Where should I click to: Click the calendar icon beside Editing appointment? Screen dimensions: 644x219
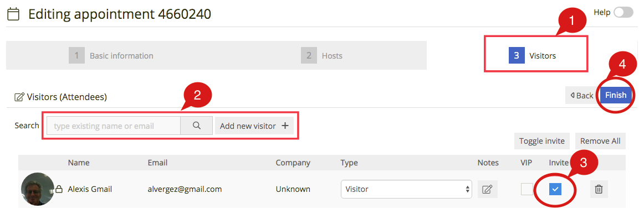click(13, 15)
